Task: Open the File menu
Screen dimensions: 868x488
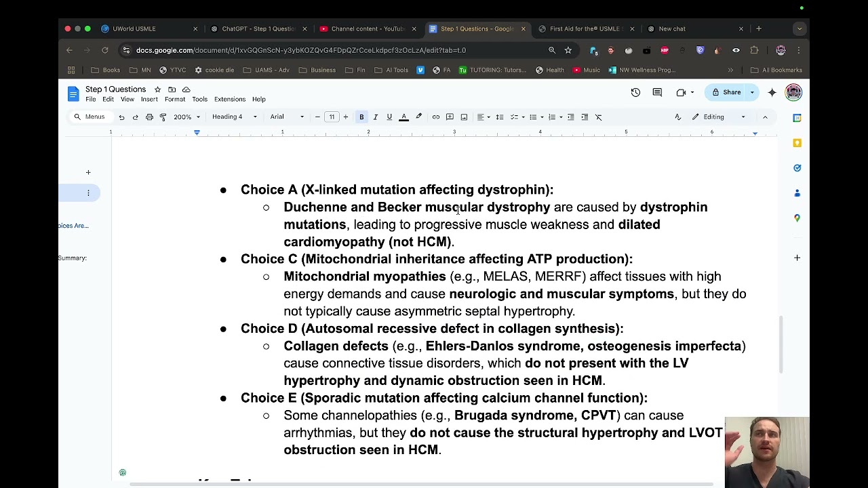Action: click(91, 99)
